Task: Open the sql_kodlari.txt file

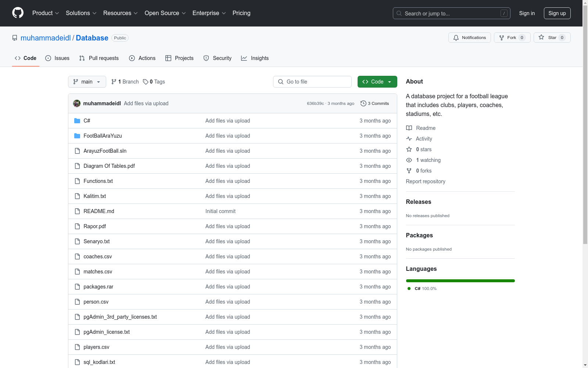Action: (x=99, y=362)
